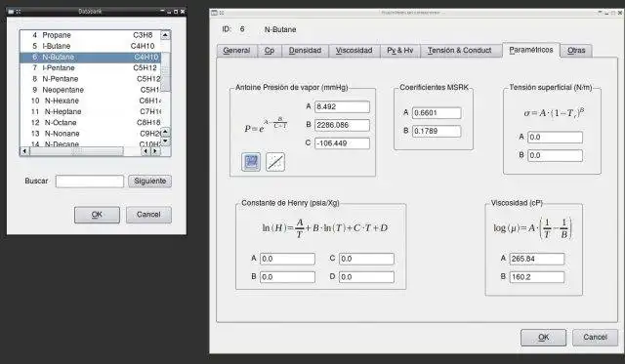This screenshot has height=364, width=625.
Task: Click OK in the N-Butane properties window
Action: click(543, 338)
